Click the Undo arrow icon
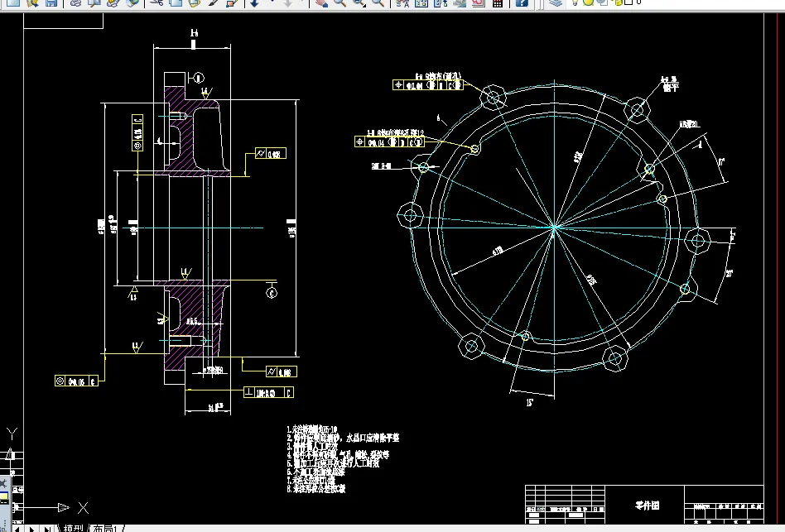 pos(255,2)
